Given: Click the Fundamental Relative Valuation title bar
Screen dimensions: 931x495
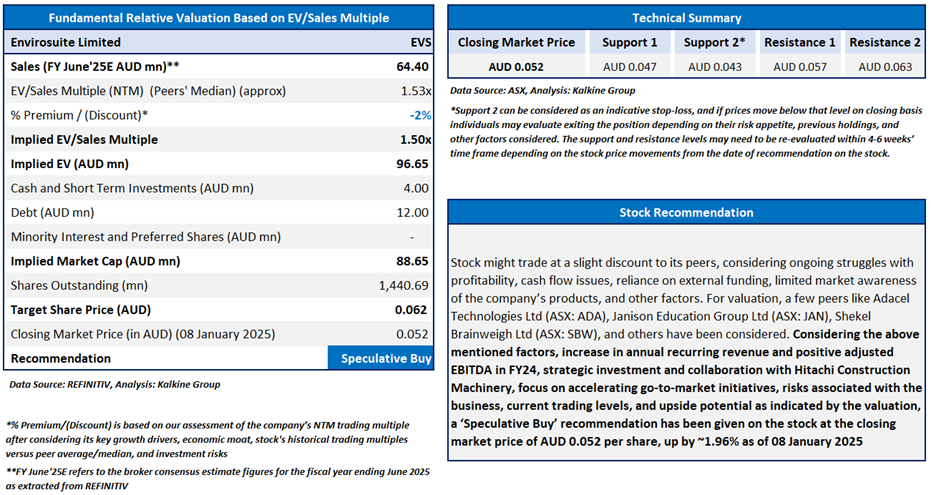Looking at the screenshot, I should point(219,18).
